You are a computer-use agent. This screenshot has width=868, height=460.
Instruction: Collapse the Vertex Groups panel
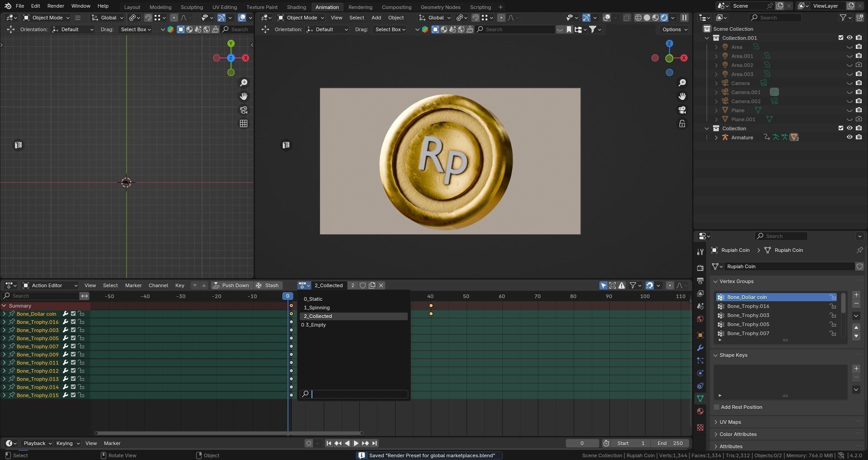pyautogui.click(x=736, y=281)
